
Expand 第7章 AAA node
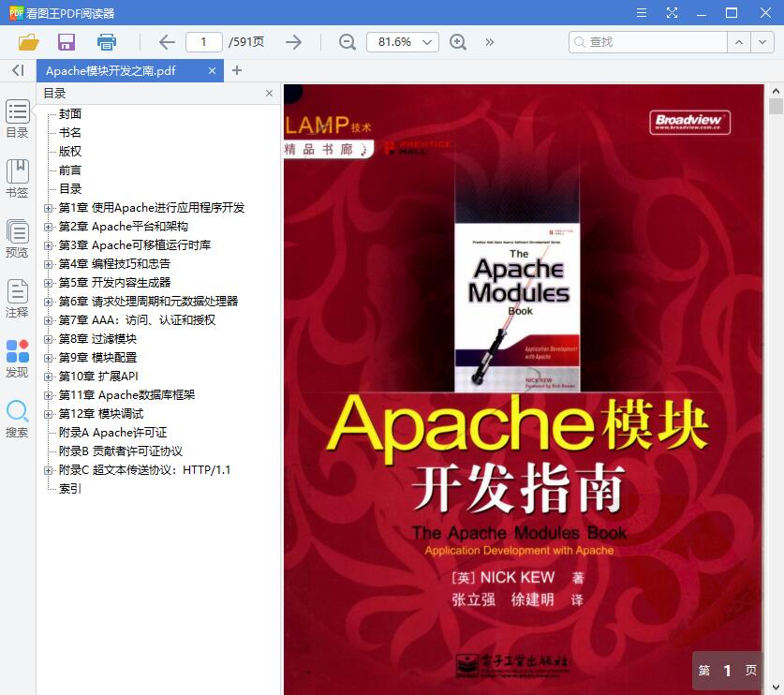[48, 320]
